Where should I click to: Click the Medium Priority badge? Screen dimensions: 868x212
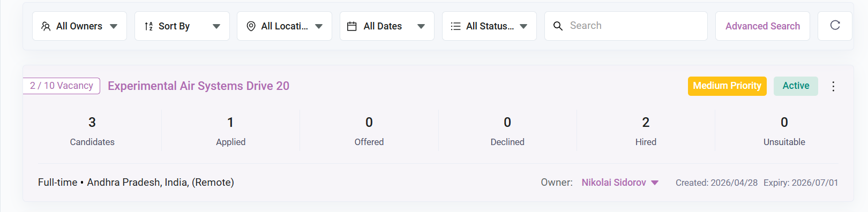(727, 86)
